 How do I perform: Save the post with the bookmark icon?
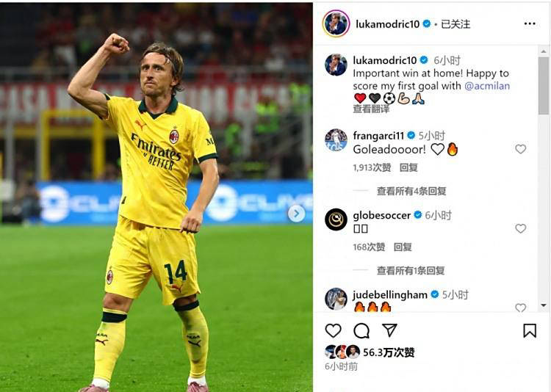[530, 331]
